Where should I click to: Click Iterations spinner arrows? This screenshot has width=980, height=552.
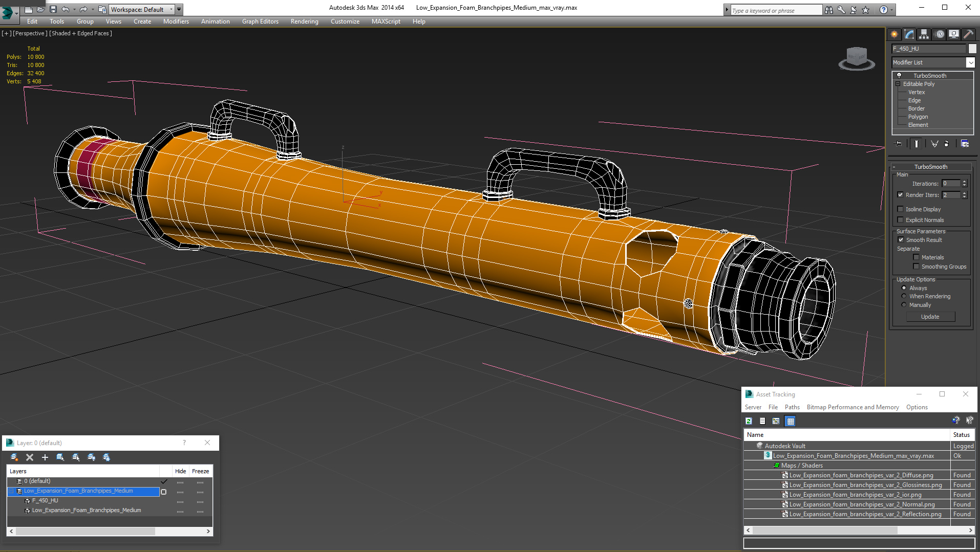(965, 184)
